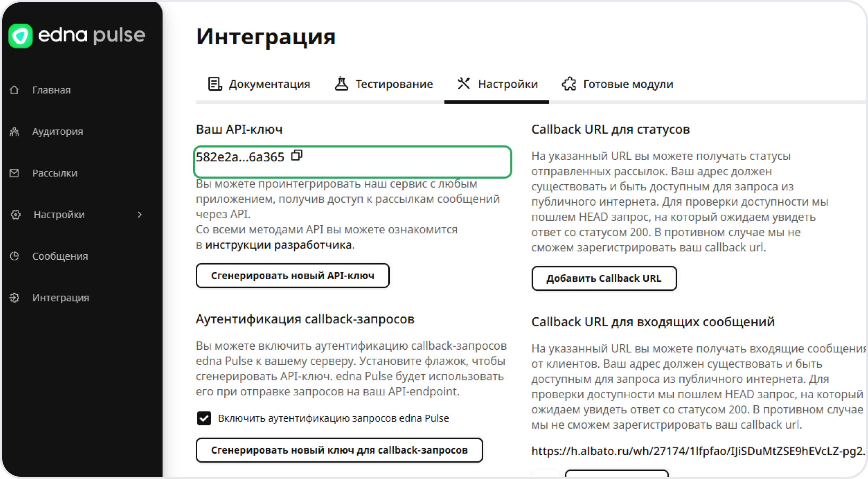Screen dimensions: 868x479
Task: Click the tools icon on Настройки tab
Action: coord(464,84)
